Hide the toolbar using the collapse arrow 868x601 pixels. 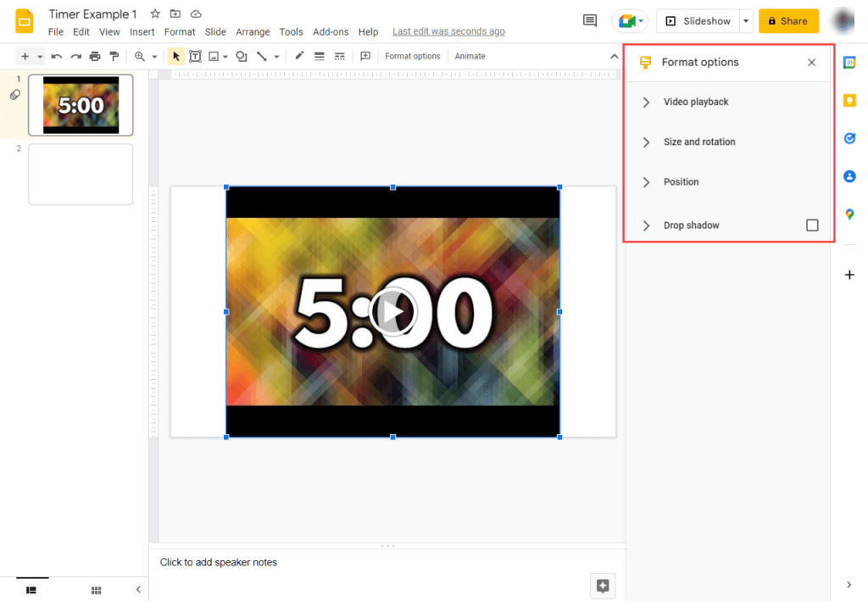[614, 56]
